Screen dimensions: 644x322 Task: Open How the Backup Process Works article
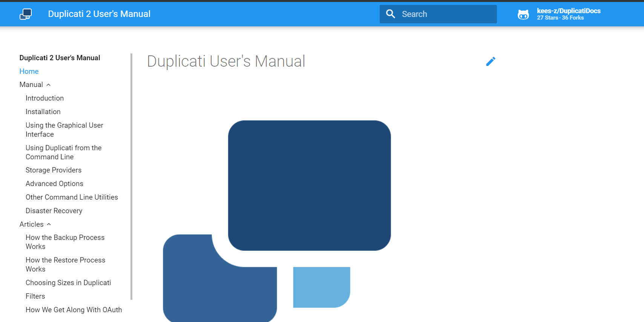65,242
